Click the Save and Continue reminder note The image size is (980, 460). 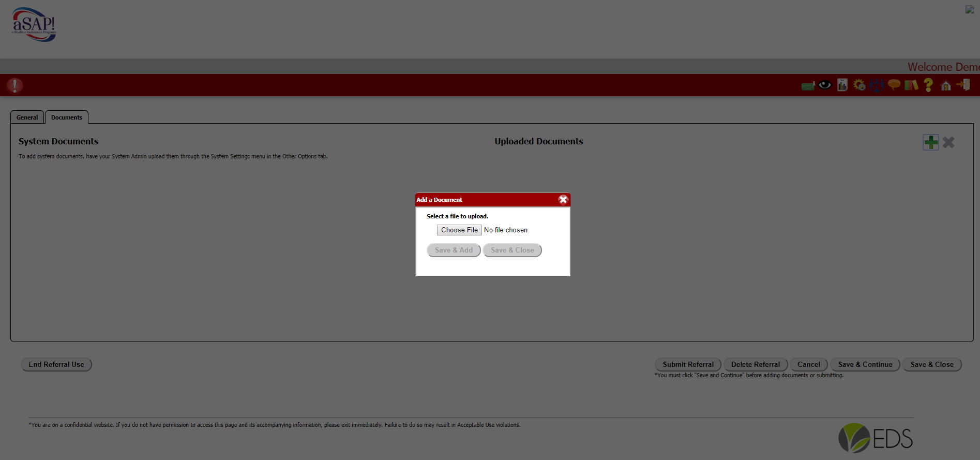pyautogui.click(x=749, y=376)
